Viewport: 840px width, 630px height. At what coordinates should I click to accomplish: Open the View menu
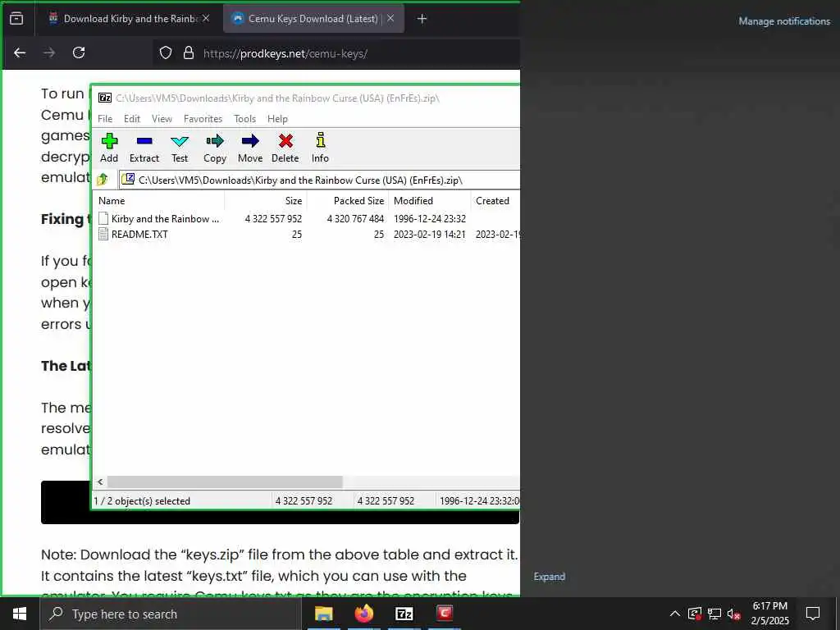point(162,119)
